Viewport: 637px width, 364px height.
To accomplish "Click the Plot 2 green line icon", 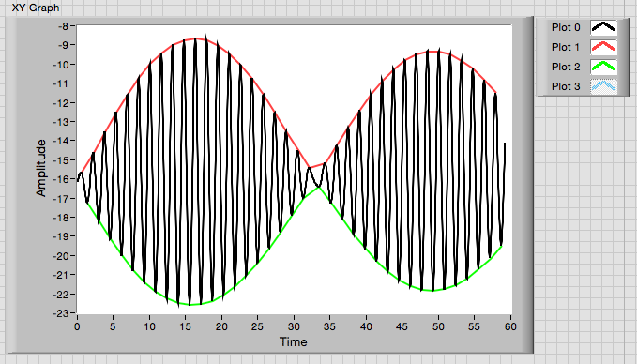I will (603, 67).
